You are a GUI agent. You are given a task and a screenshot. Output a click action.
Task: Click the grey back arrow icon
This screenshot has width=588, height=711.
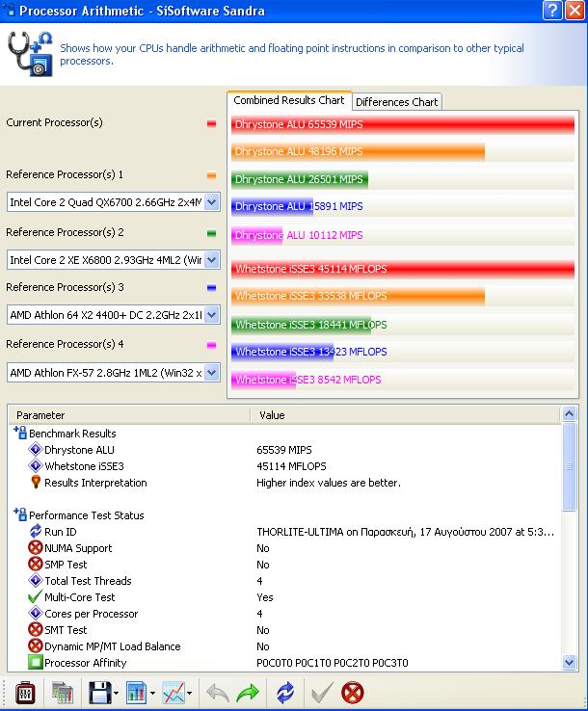(x=218, y=693)
